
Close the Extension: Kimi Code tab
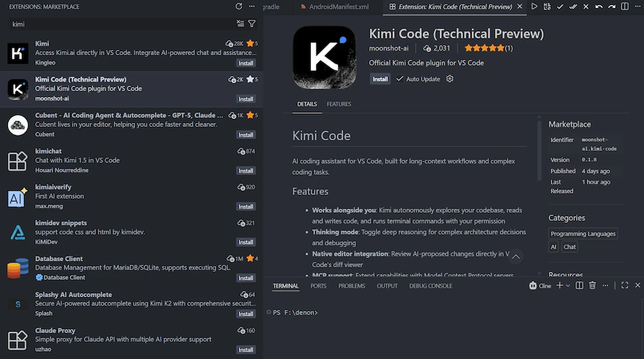click(x=520, y=7)
